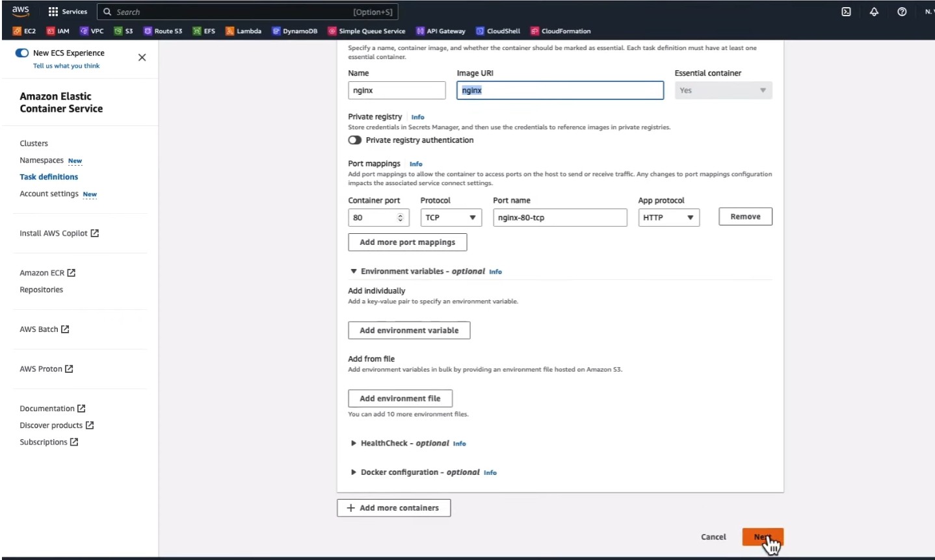Open the Services grid menu icon
This screenshot has height=560, width=935.
[x=53, y=12]
